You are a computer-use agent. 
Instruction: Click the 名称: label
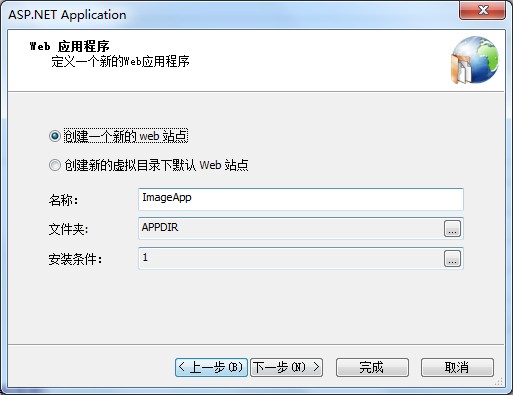[x=63, y=200]
